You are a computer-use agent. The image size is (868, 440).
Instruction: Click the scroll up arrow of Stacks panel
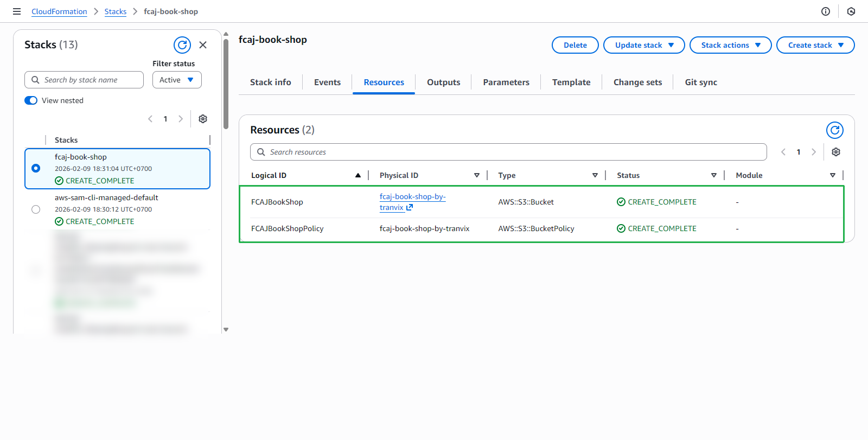226,34
